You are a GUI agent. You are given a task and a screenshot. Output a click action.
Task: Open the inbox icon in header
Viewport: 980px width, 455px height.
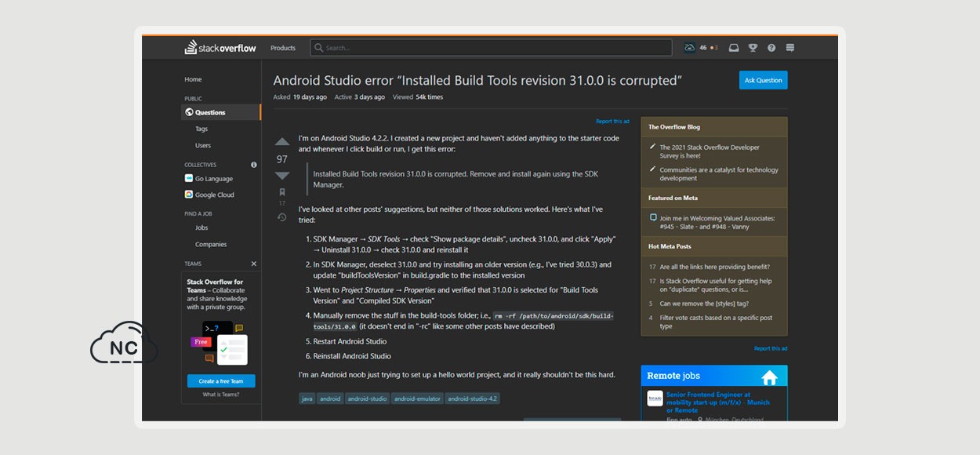(x=734, y=48)
